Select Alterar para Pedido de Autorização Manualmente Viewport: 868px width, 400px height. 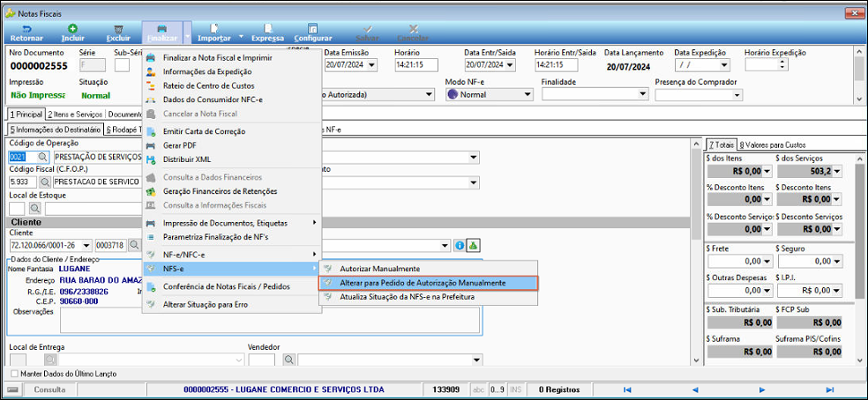(x=423, y=283)
